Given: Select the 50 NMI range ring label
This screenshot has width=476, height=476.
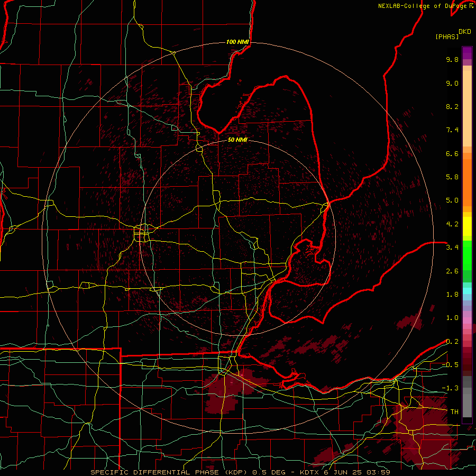Looking at the screenshot, I should (x=237, y=140).
